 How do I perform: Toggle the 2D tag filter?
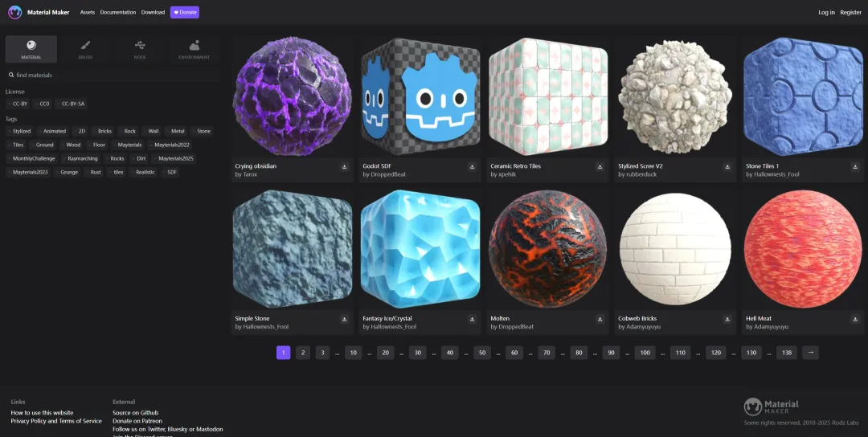[x=80, y=131]
